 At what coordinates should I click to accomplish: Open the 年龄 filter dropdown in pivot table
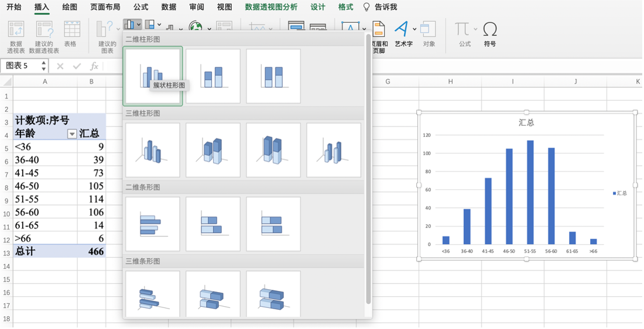pos(72,134)
